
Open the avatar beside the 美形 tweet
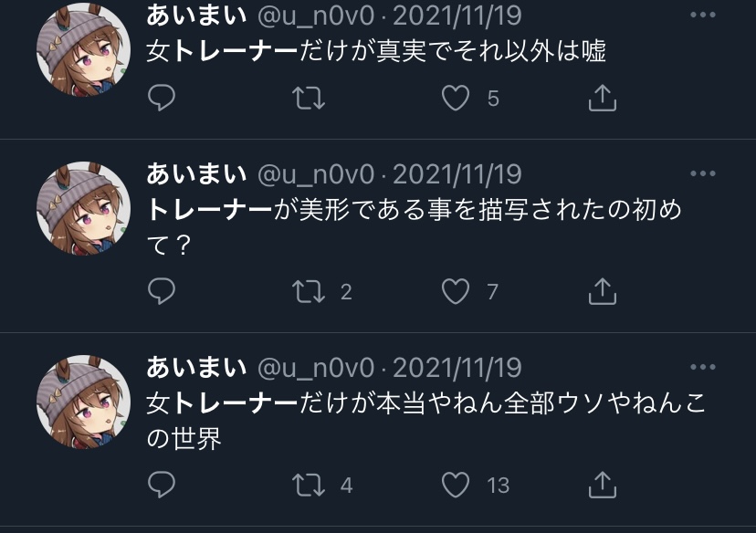83,208
